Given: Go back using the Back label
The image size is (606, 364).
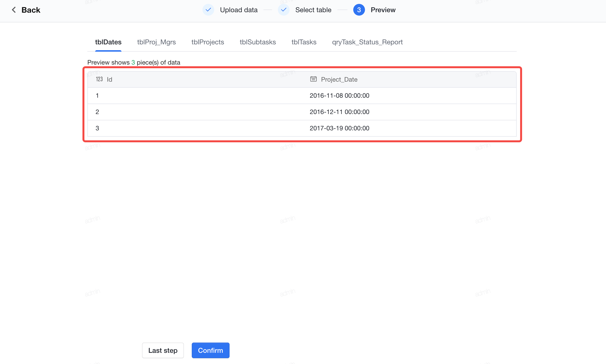Looking at the screenshot, I should pos(31,10).
